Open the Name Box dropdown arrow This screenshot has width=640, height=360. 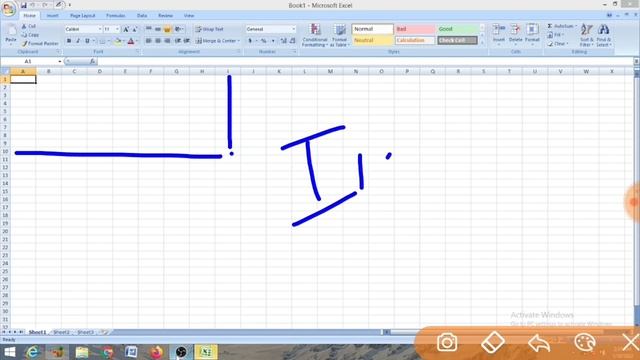(x=60, y=61)
